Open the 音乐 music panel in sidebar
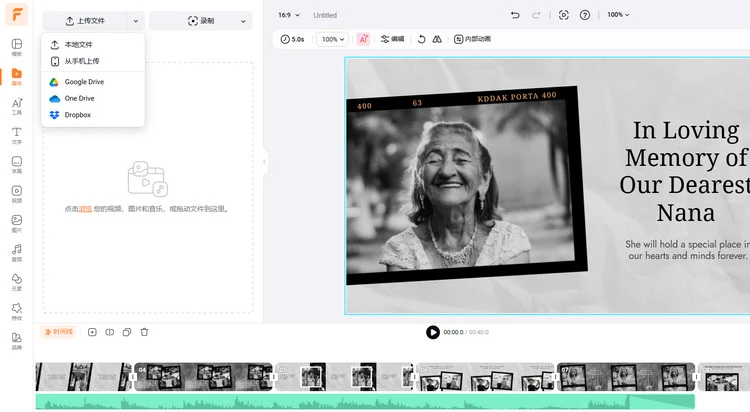 pos(17,251)
